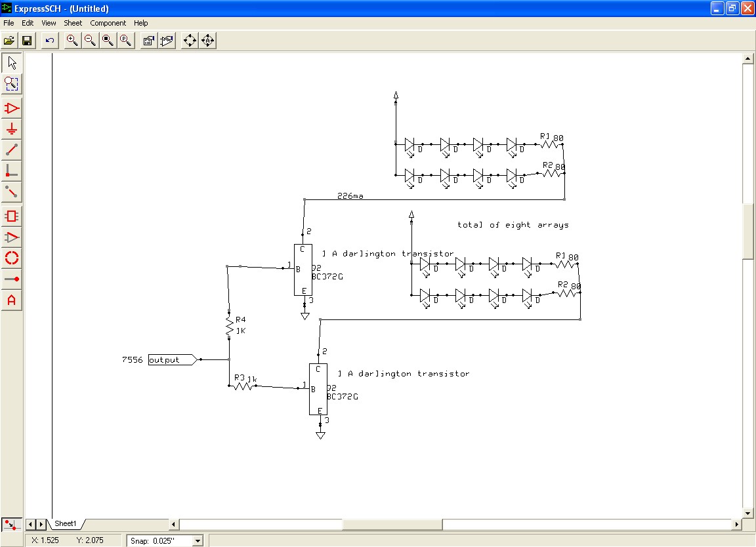
Task: Click the Y: 2.075 coordinate in the status bar
Action: (90, 540)
